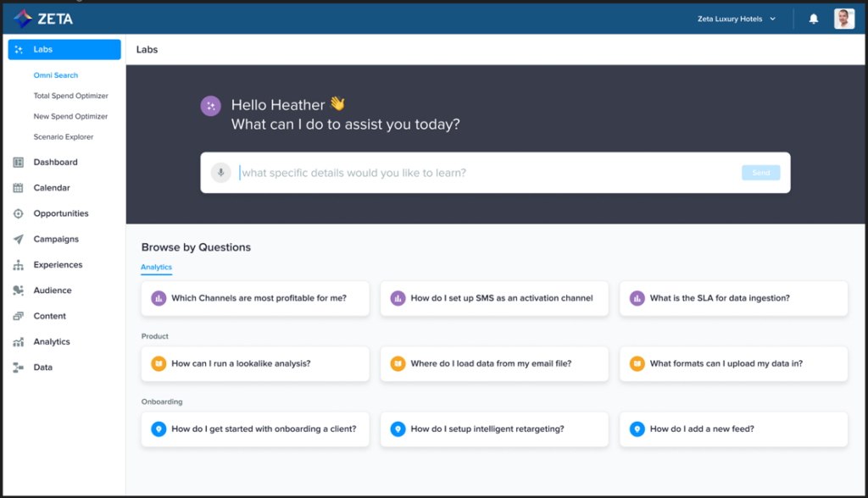This screenshot has height=498, width=868.
Task: Click the microphone icon in search box
Action: pos(220,173)
